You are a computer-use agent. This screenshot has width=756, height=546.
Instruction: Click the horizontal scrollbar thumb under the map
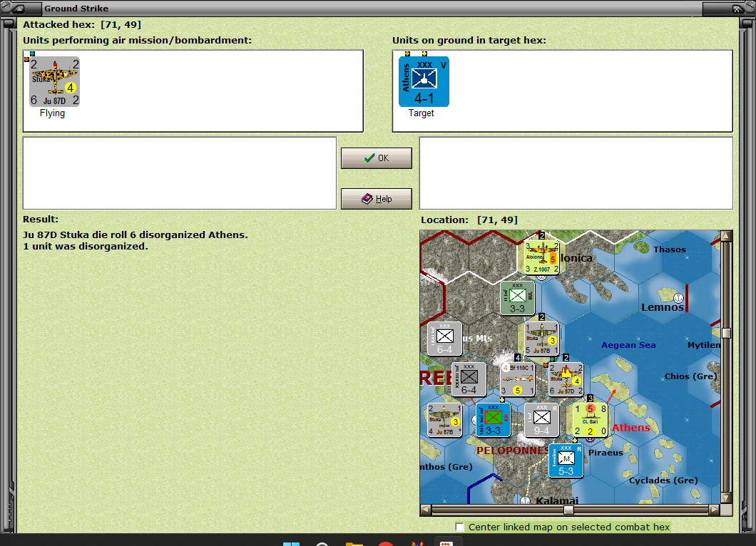coord(569,510)
